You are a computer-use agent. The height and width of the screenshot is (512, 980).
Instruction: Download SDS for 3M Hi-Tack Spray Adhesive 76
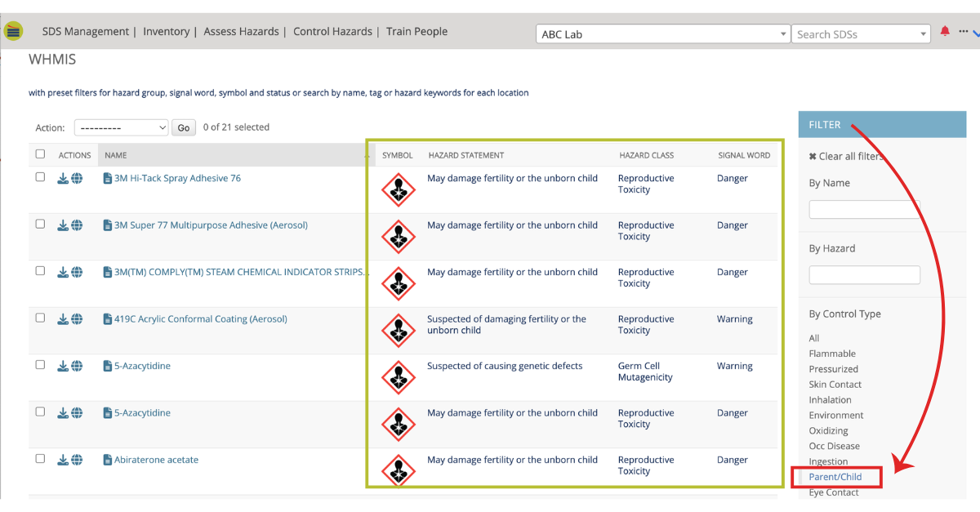tap(63, 178)
